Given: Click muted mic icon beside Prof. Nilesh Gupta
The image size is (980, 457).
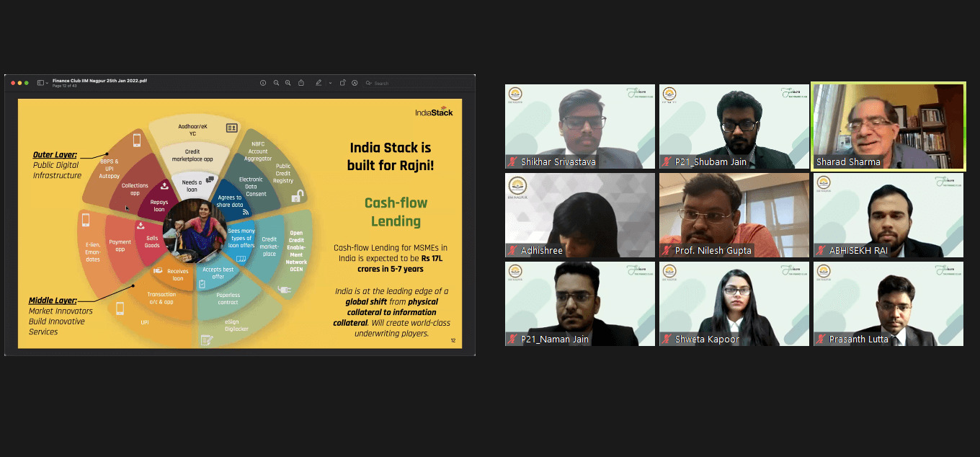Looking at the screenshot, I should click(668, 251).
